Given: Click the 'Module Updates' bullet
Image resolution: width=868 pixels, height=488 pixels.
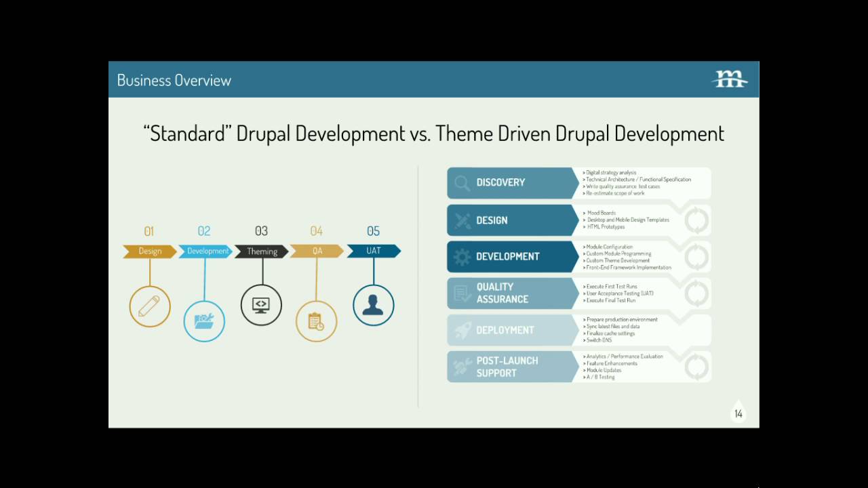Looking at the screenshot, I should coord(603,370).
